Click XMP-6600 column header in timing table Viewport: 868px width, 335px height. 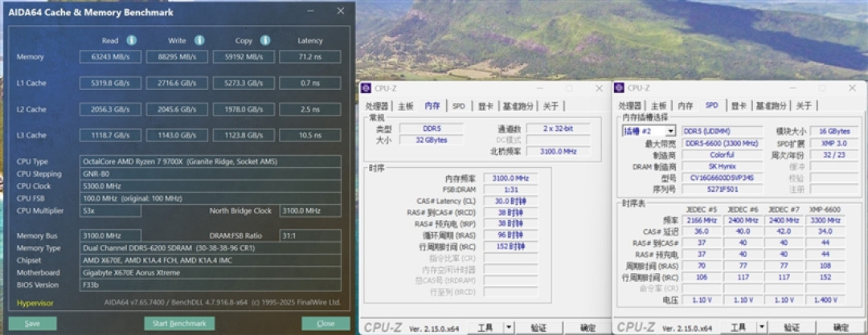825,210
